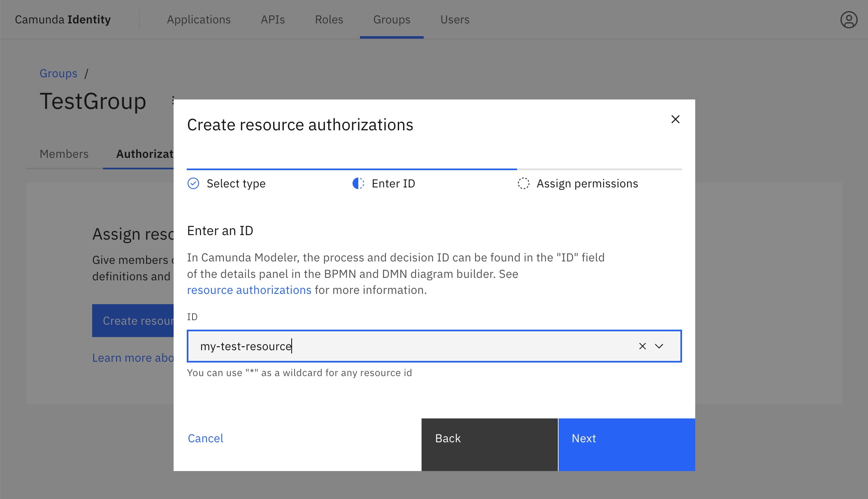Open the resource authorizations documentation link
This screenshot has height=499, width=868.
(249, 290)
